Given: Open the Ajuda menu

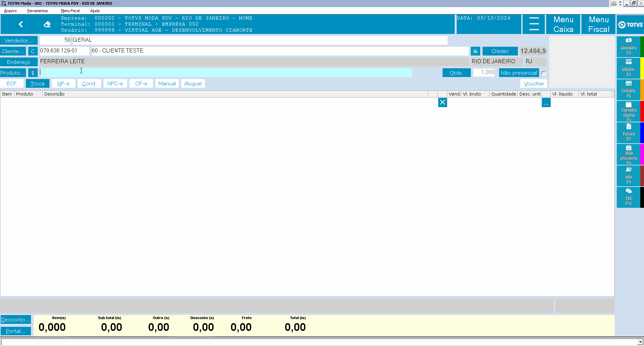Looking at the screenshot, I should 95,11.
